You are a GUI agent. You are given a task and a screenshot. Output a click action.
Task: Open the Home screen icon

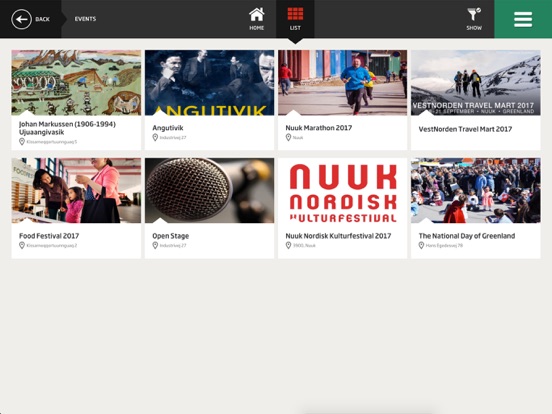(257, 19)
